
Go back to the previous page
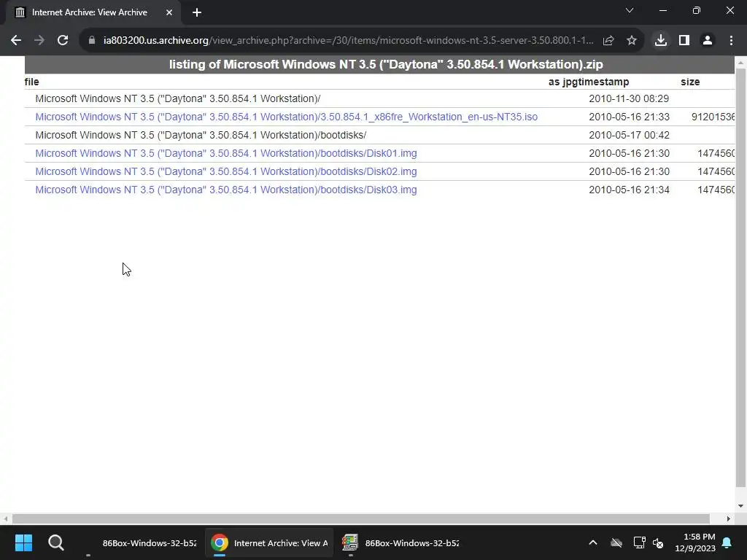pos(16,41)
